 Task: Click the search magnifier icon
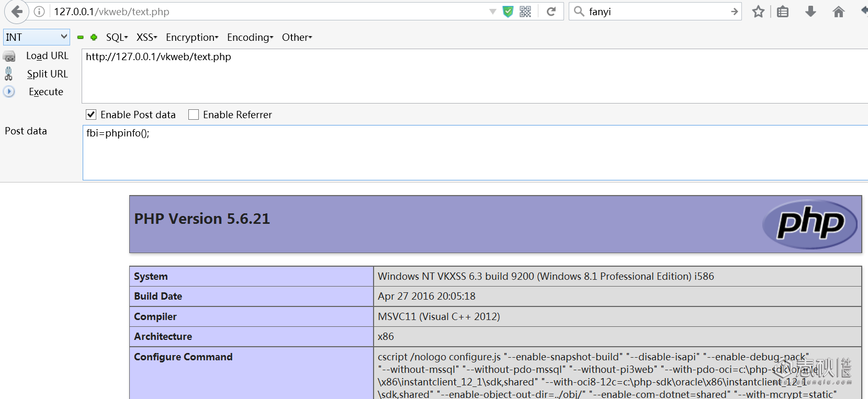pos(579,12)
